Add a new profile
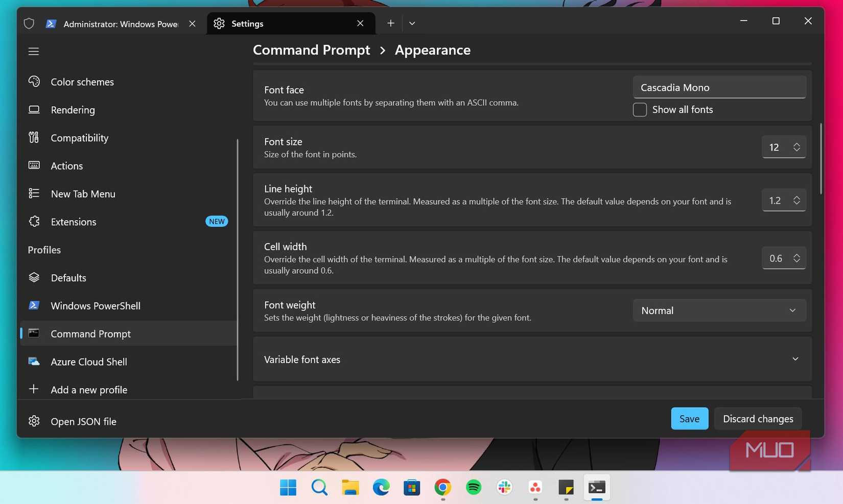 (128, 390)
